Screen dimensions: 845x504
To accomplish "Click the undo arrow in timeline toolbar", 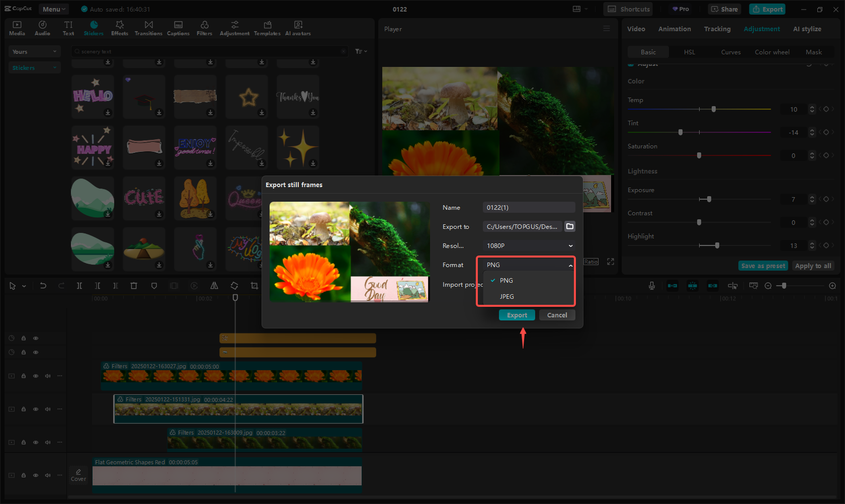I will coord(43,286).
